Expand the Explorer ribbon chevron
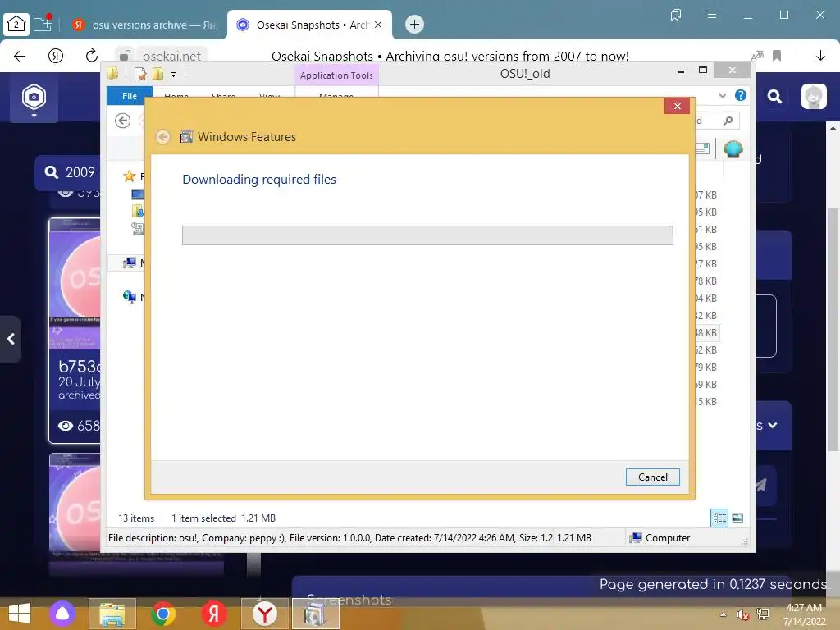Viewport: 840px width, 630px height. point(723,95)
